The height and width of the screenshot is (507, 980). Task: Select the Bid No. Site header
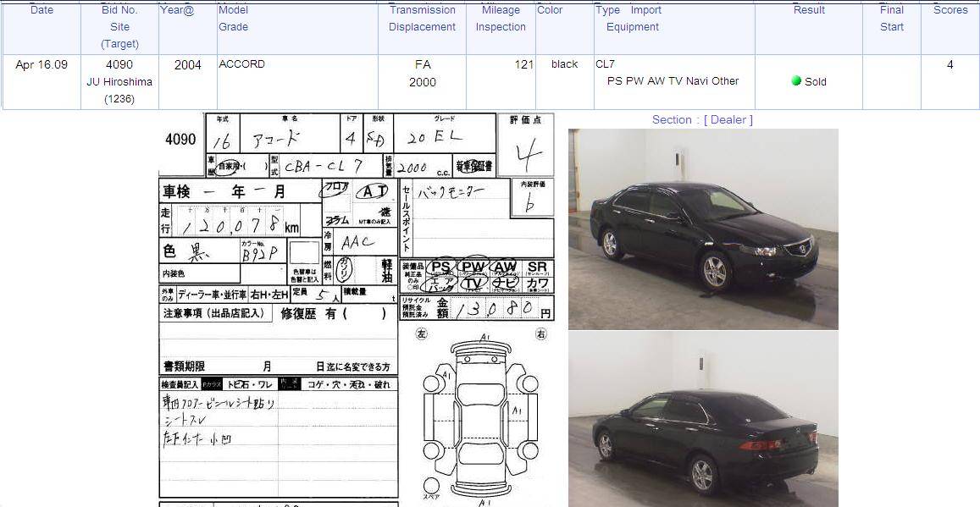click(x=119, y=27)
